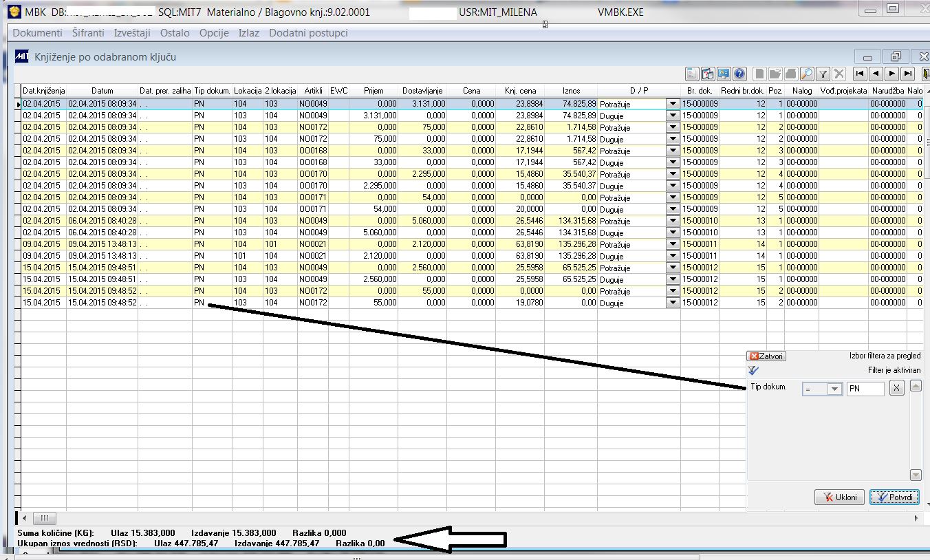Click the MIT icon beside Knjiženje title
The image size is (930, 560).
tap(22, 57)
